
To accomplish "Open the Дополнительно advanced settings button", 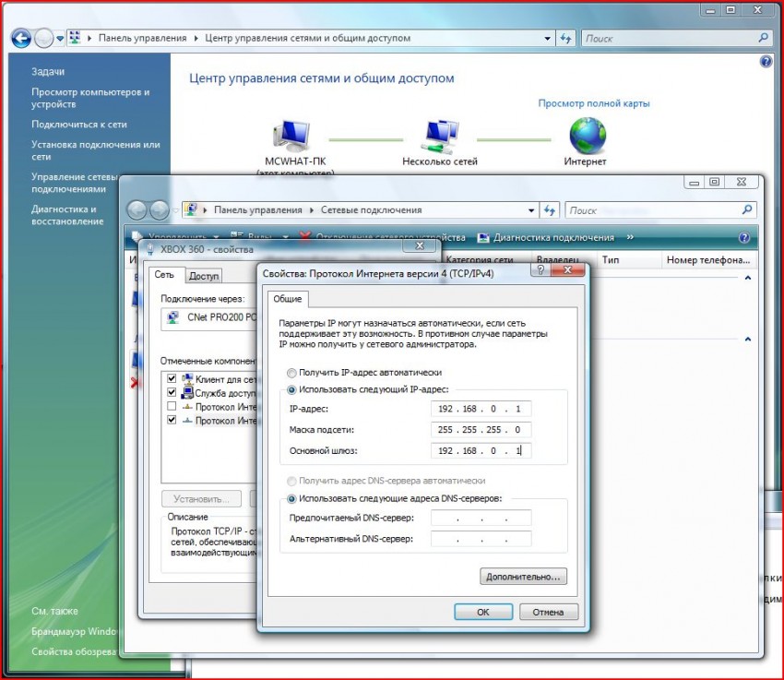I will [x=523, y=577].
